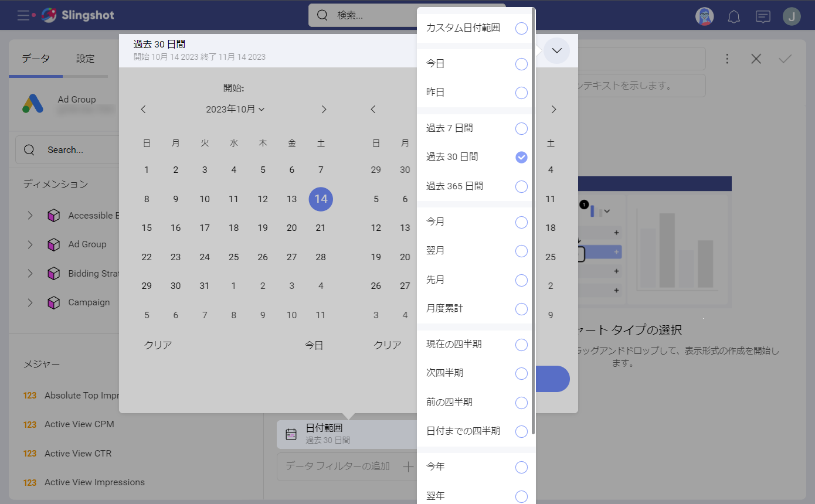Expand the Ad Group dimension

30,244
